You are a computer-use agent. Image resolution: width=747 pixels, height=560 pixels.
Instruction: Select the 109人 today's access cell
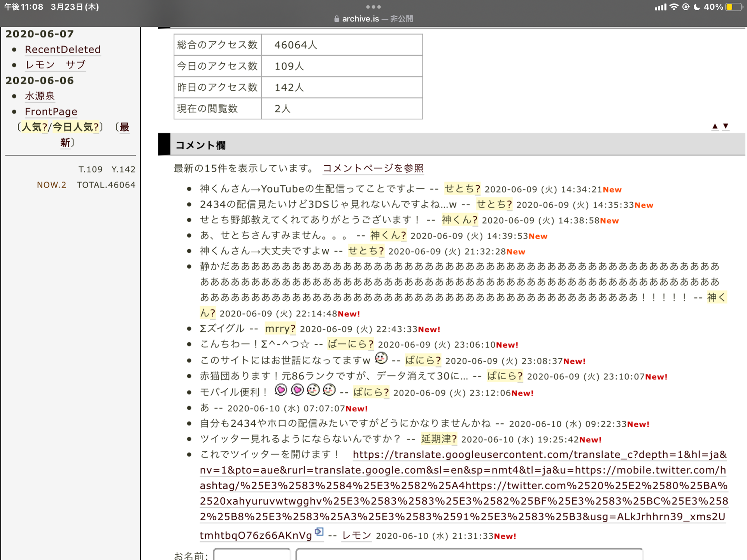click(x=342, y=66)
